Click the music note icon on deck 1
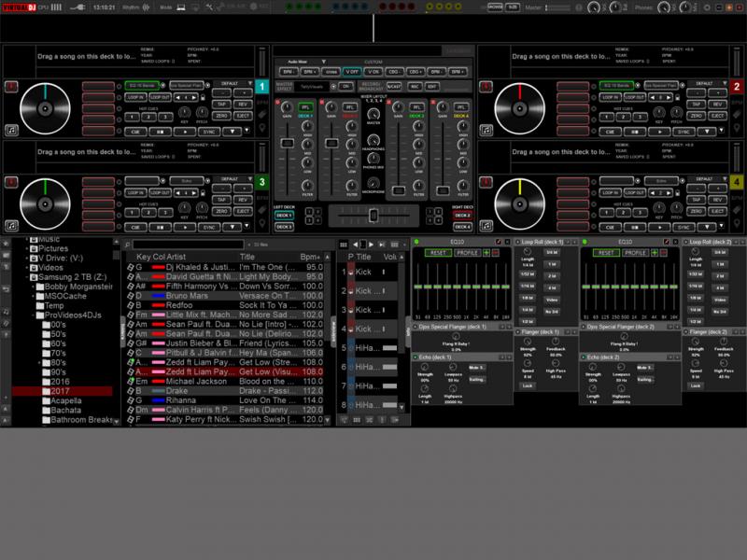The height and width of the screenshot is (560, 747). pyautogui.click(x=11, y=130)
